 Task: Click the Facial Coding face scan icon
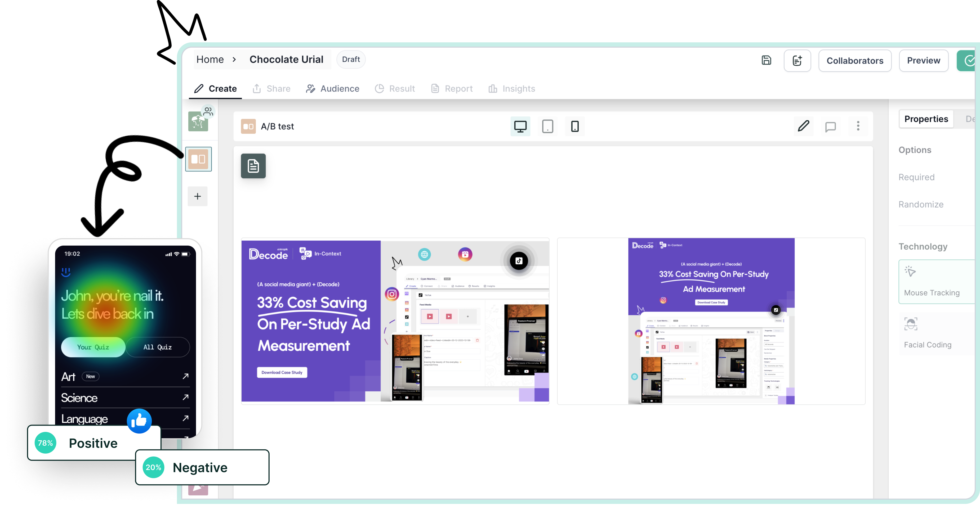point(910,323)
